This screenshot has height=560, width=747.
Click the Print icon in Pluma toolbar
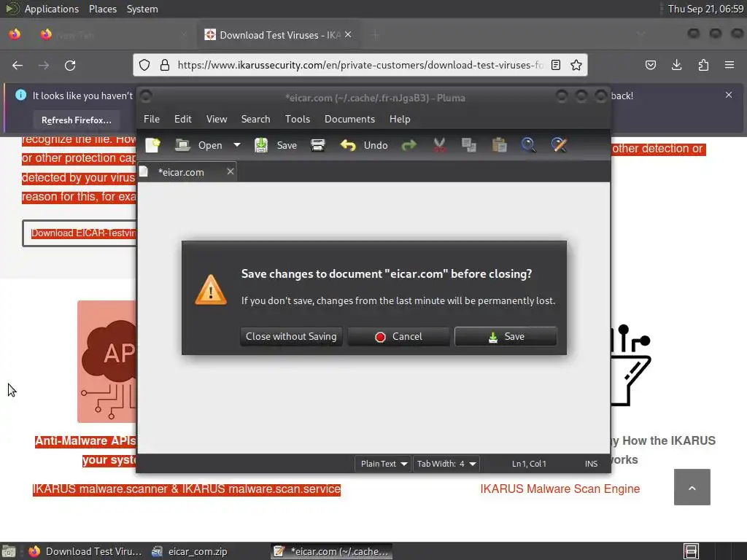[x=318, y=145]
